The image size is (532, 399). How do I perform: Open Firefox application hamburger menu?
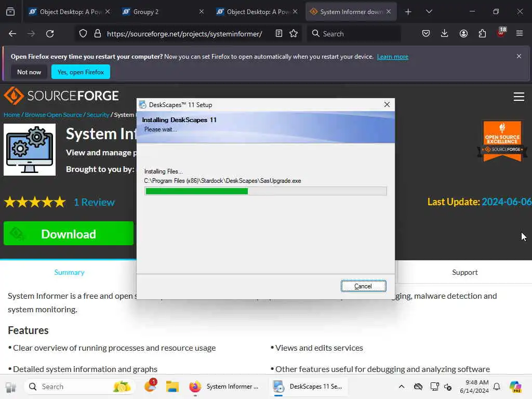pos(520,34)
